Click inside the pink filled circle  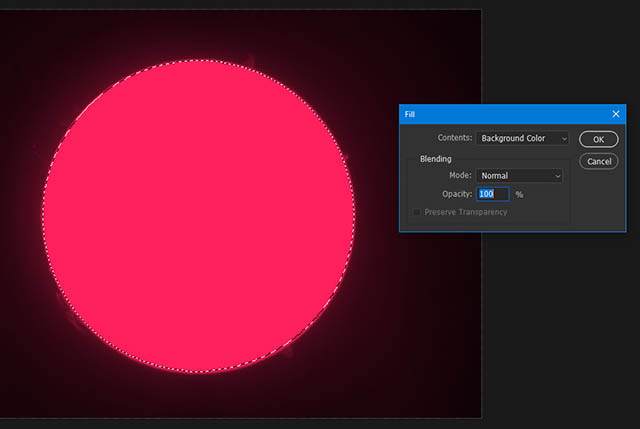198,215
